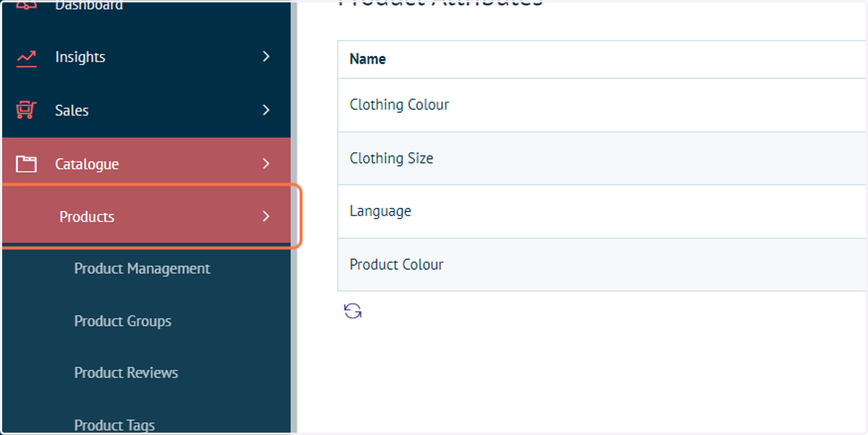
Task: Click the Insights chart icon
Action: click(26, 57)
